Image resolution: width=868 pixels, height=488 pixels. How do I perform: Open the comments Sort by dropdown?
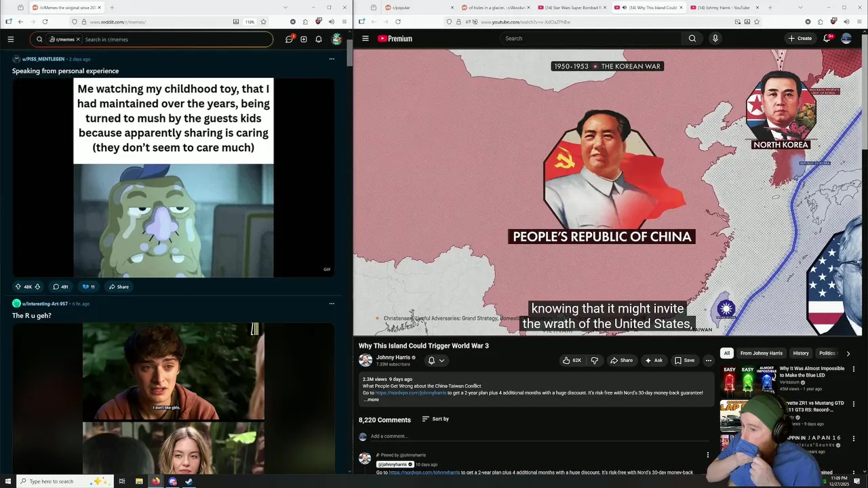435,419
